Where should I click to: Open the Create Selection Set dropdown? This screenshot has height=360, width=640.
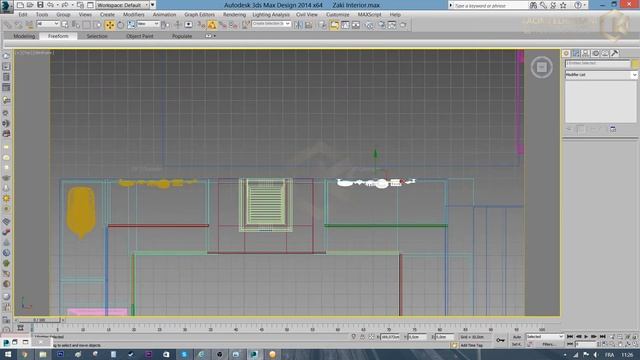point(271,24)
